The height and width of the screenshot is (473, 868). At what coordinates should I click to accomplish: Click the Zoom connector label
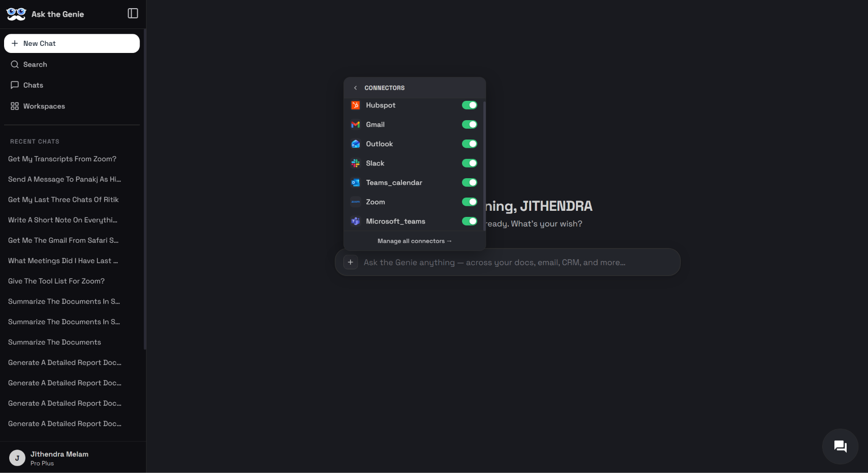point(375,202)
